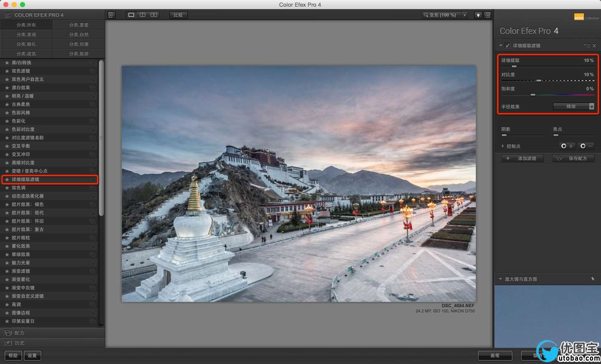
Task: Open presets icon for 双色调 filter
Action: (x=92, y=188)
